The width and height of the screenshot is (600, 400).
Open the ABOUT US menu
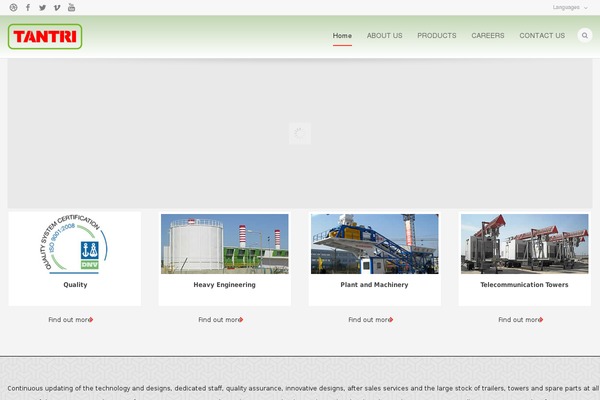click(x=385, y=36)
